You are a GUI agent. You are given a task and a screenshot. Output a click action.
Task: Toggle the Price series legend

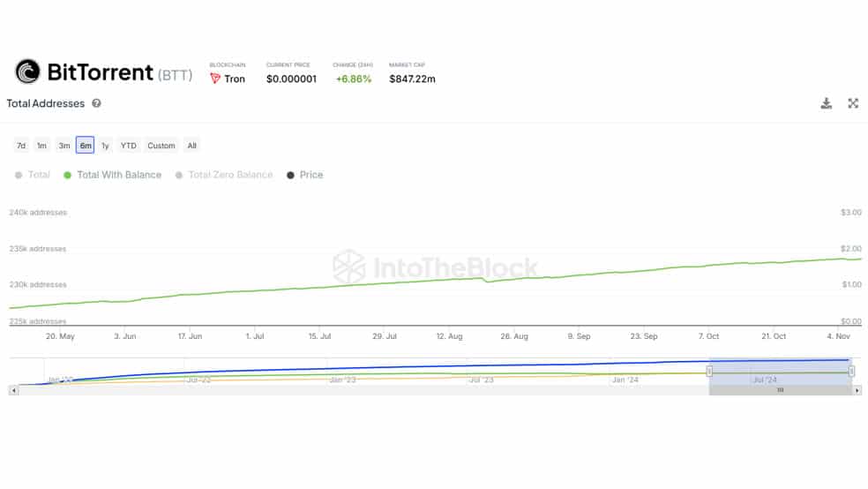click(x=305, y=175)
